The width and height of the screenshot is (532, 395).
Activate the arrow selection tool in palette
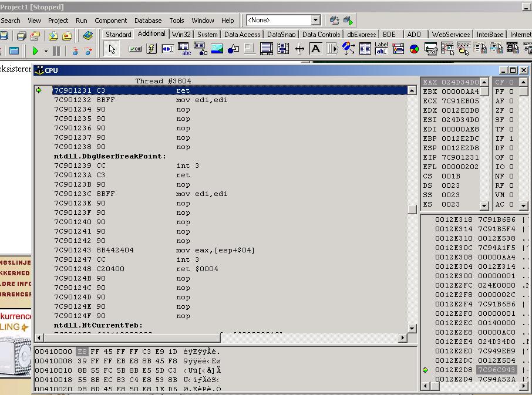coord(112,49)
